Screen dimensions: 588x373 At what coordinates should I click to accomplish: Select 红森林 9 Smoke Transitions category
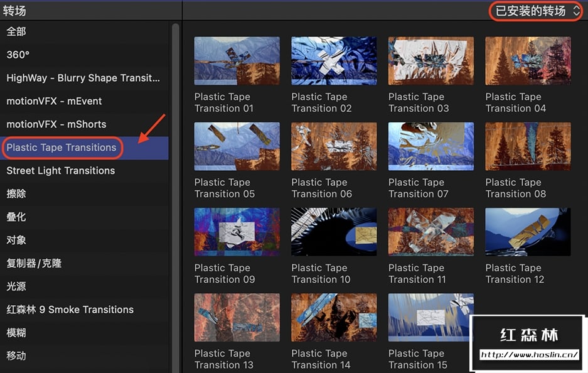point(84,310)
